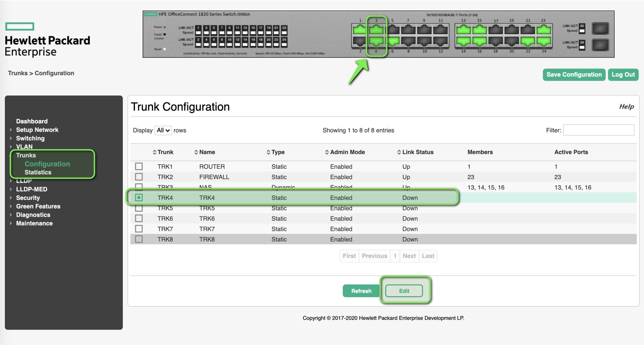Tick the checkbox for TRK6
Image resolution: width=644 pixels, height=345 pixels.
pos(139,218)
